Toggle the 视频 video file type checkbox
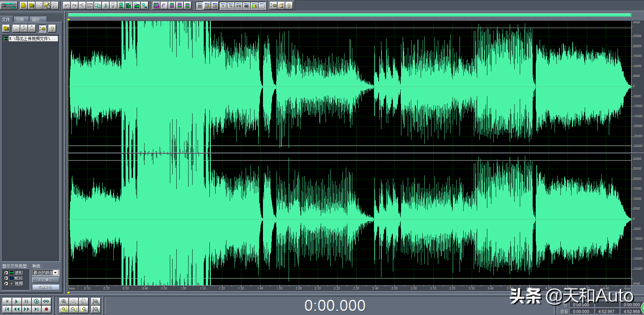This screenshot has width=644, height=315. point(6,284)
